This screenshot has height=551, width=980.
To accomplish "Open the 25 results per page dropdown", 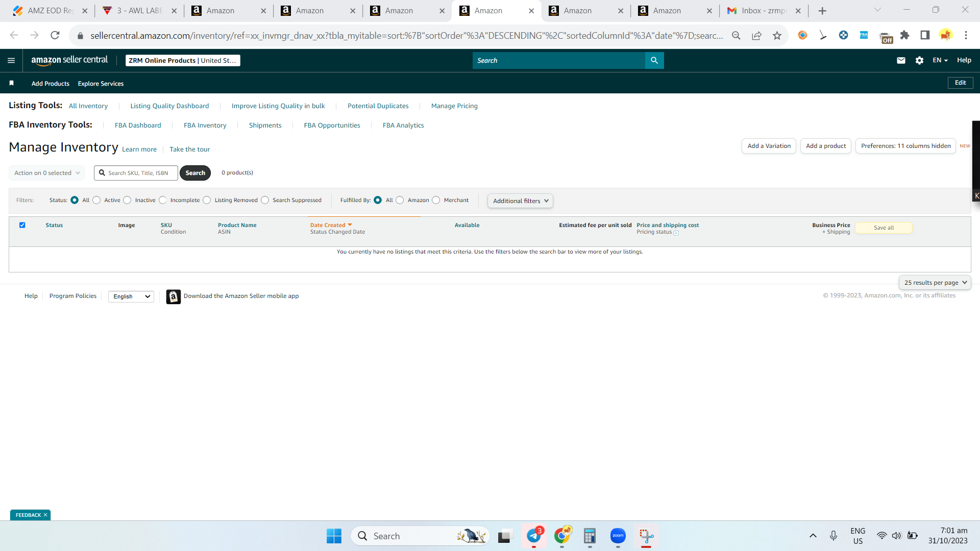I will (935, 283).
